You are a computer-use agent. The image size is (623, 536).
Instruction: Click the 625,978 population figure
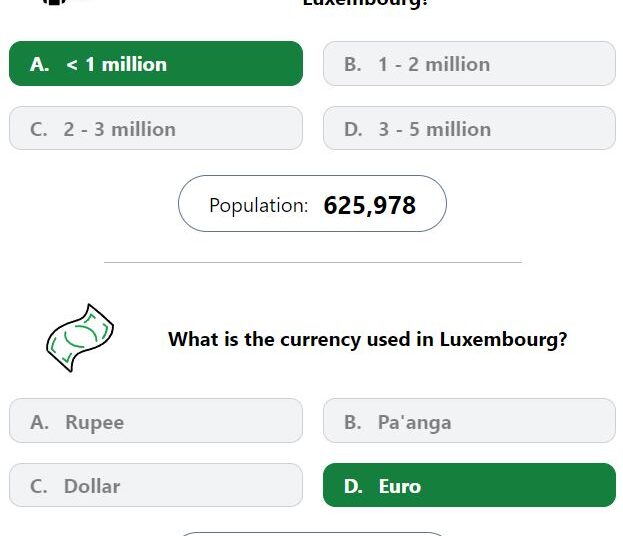click(370, 205)
